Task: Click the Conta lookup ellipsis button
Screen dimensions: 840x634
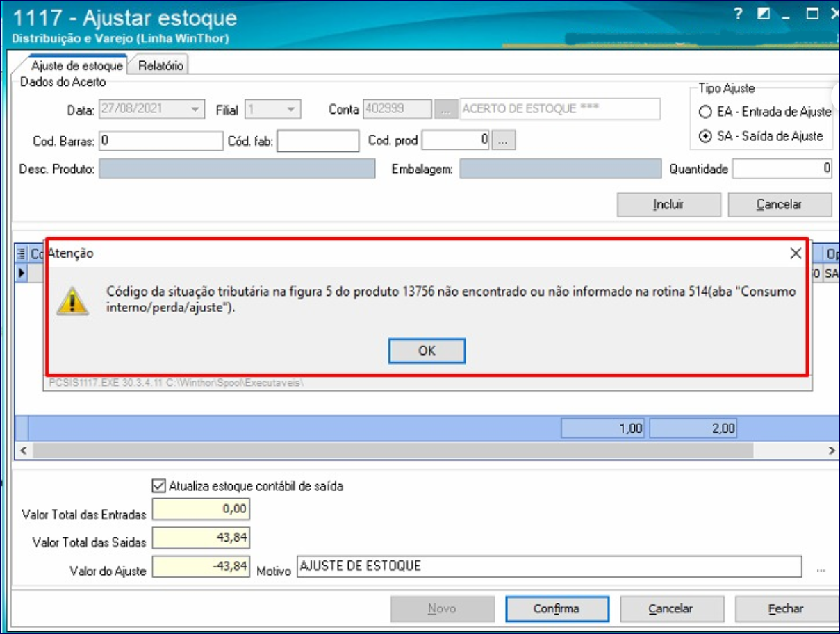Action: [x=446, y=110]
